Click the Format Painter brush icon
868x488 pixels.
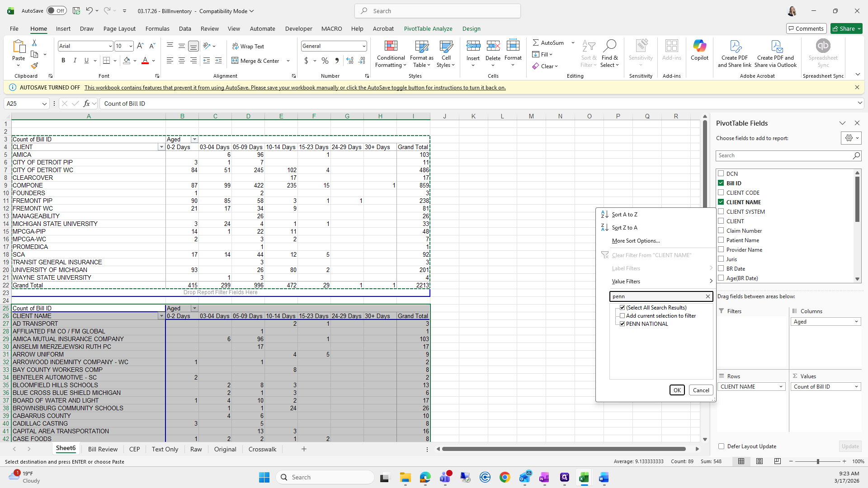[x=34, y=66]
